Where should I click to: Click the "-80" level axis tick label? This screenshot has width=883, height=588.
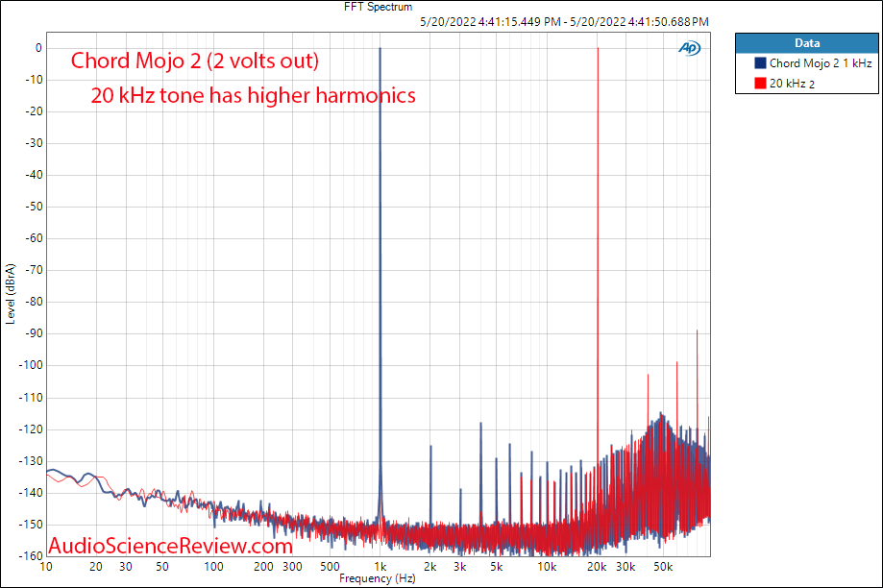pyautogui.click(x=34, y=302)
